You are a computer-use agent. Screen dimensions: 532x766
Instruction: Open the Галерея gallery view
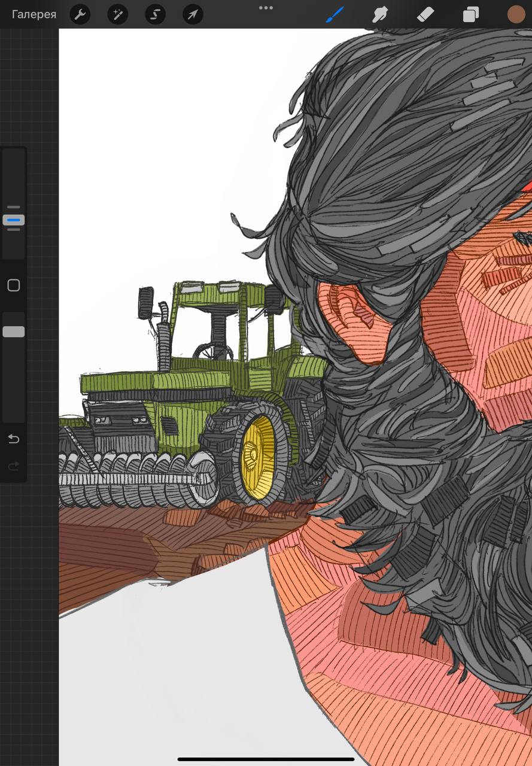pos(34,14)
